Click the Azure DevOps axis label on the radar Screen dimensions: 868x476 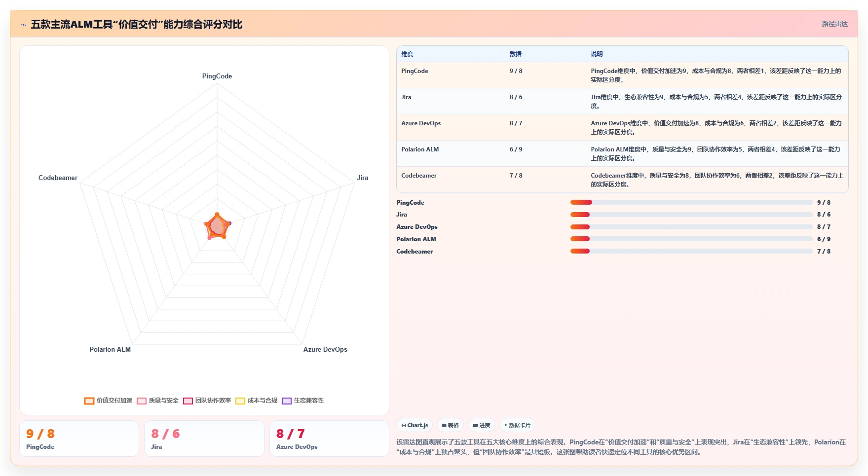coord(325,349)
